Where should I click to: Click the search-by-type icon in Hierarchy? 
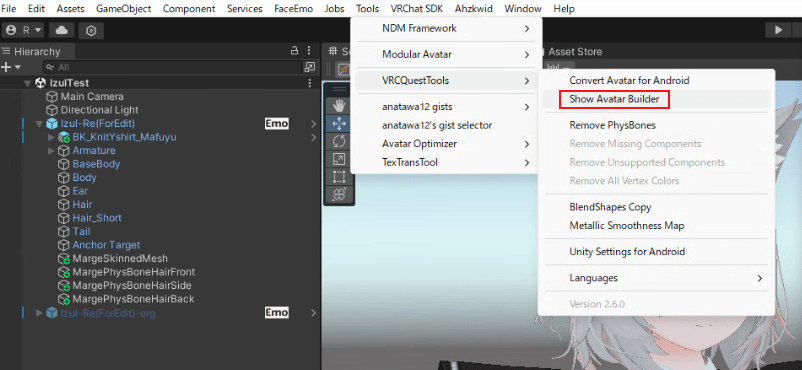(x=309, y=67)
